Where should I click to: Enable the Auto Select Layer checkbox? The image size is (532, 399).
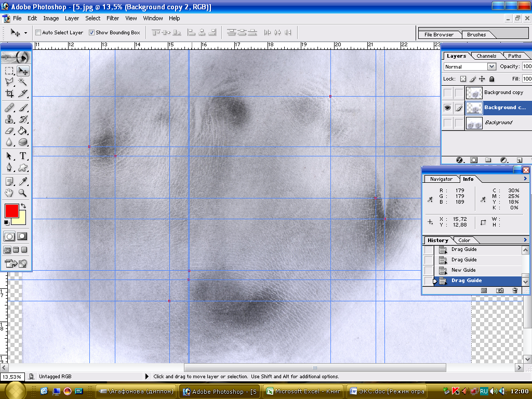click(38, 32)
